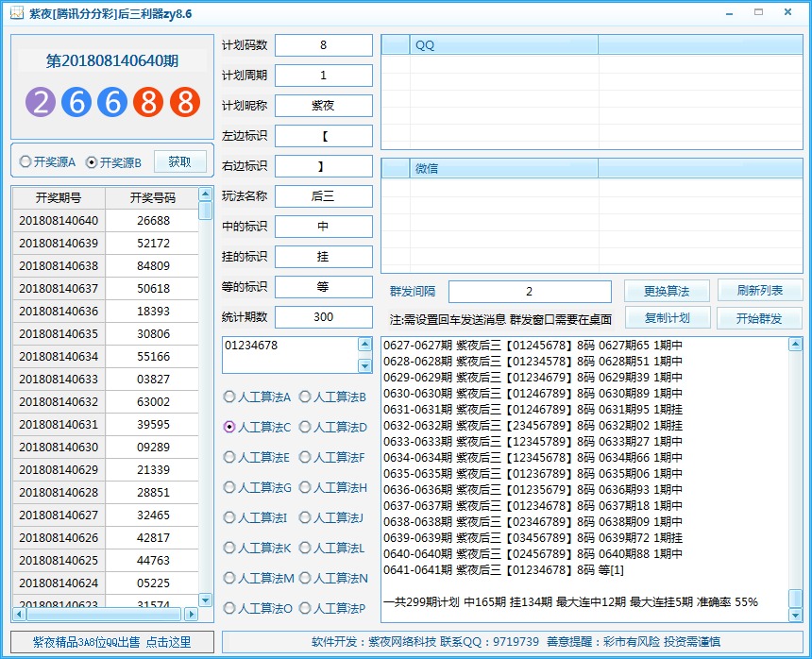Screen dimensions: 812x659
Task: Click the 开奖期号 column header
Action: pyautogui.click(x=59, y=197)
